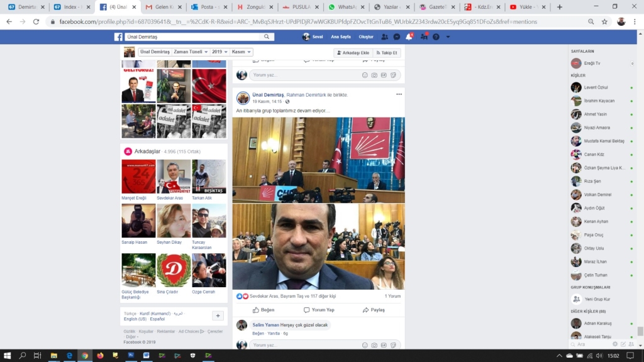Switch to the WhatsApp browser tab

347,7
